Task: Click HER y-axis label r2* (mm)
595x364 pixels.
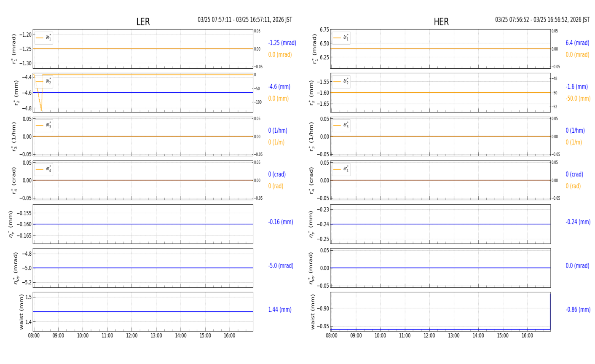Action: pos(311,93)
